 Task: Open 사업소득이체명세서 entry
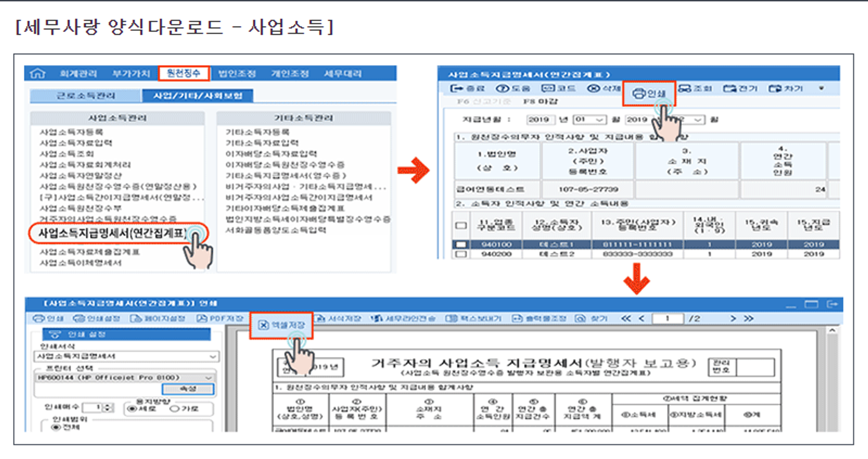click(x=80, y=263)
